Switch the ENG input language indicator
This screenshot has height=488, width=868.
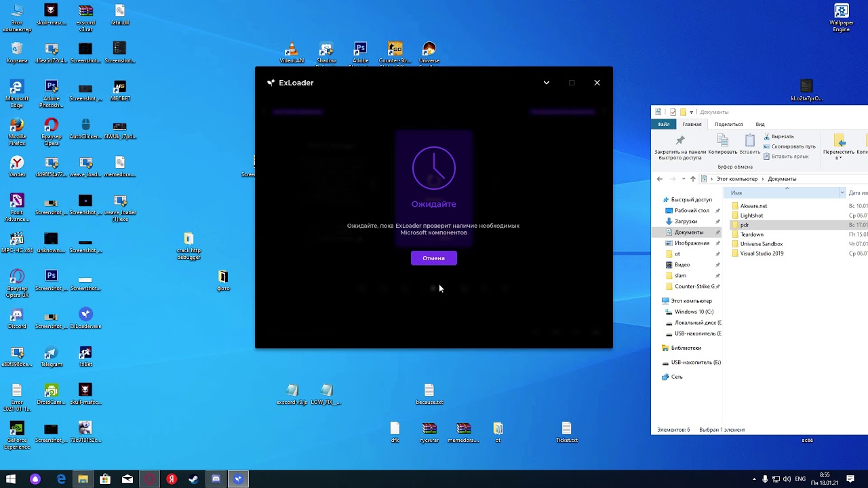point(801,479)
